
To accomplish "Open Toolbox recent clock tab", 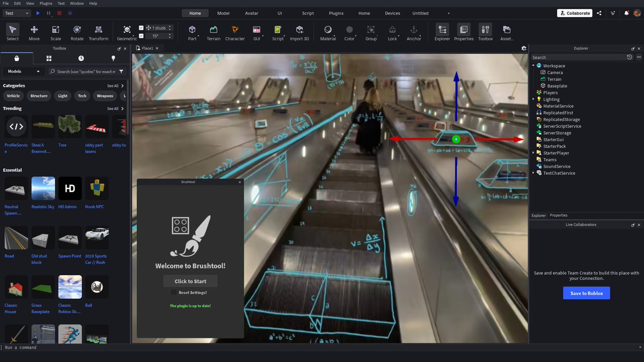I will [x=81, y=58].
